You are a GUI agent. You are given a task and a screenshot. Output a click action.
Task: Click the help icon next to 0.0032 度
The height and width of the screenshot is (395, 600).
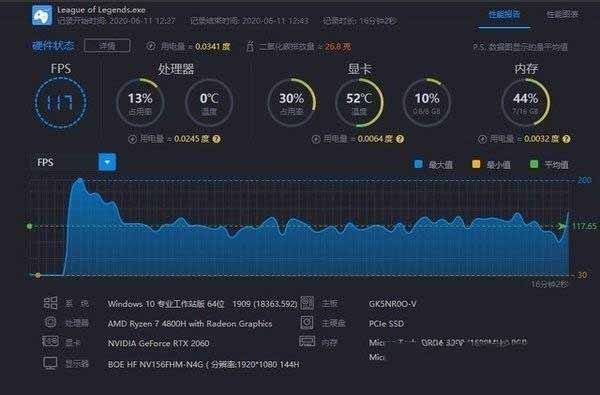[x=566, y=139]
